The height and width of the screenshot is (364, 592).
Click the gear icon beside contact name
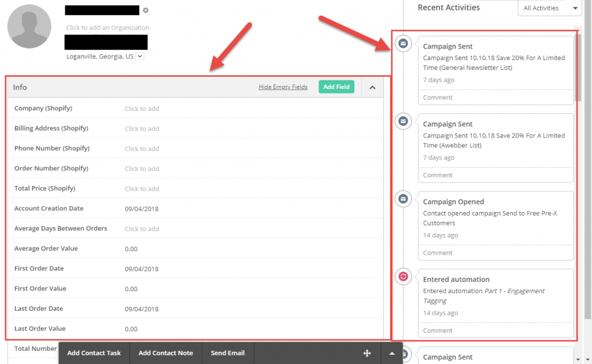146,10
